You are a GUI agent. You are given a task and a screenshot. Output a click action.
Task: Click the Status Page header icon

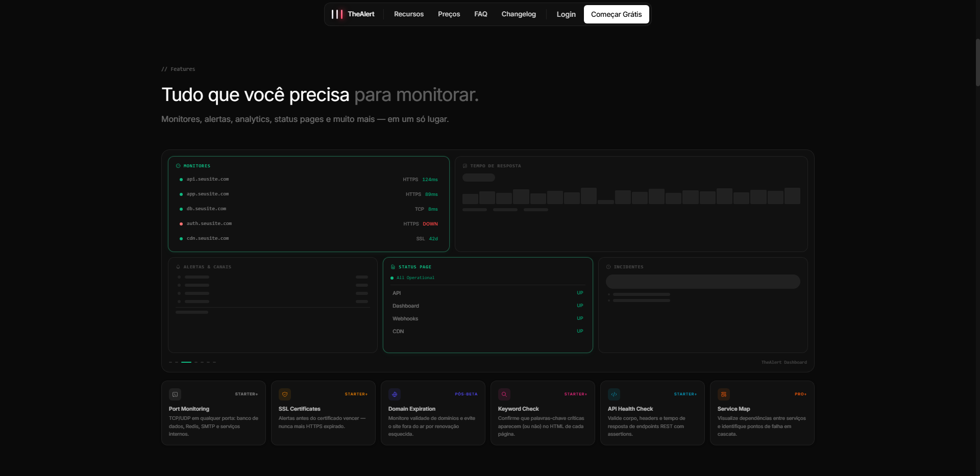point(393,267)
